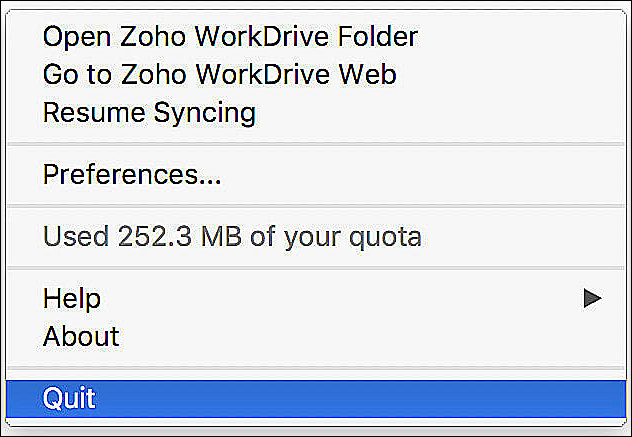Go to Zoho WorkDrive Web
The width and height of the screenshot is (632, 437).
coord(219,75)
